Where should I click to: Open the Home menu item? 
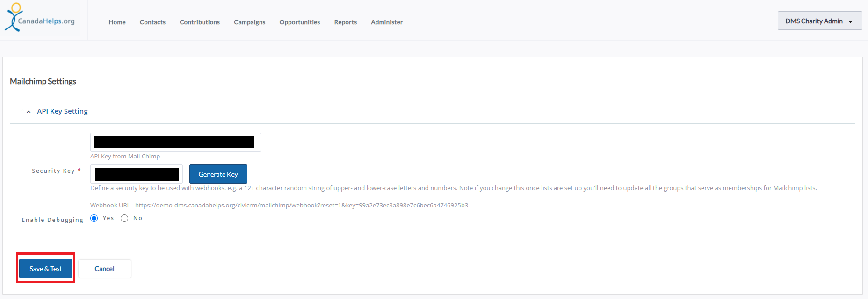(117, 22)
